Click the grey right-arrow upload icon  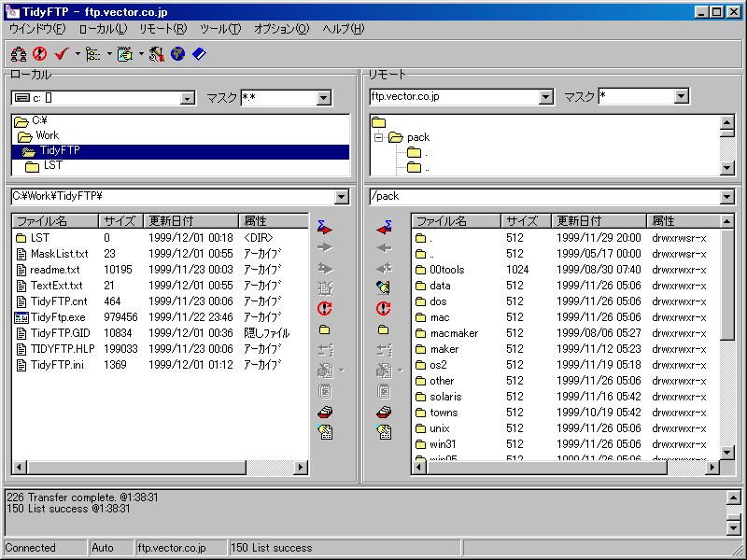coord(325,247)
